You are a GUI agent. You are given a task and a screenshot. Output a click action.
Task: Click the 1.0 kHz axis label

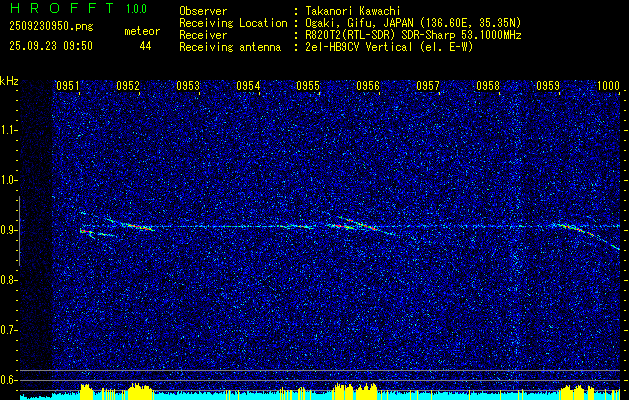pos(8,180)
